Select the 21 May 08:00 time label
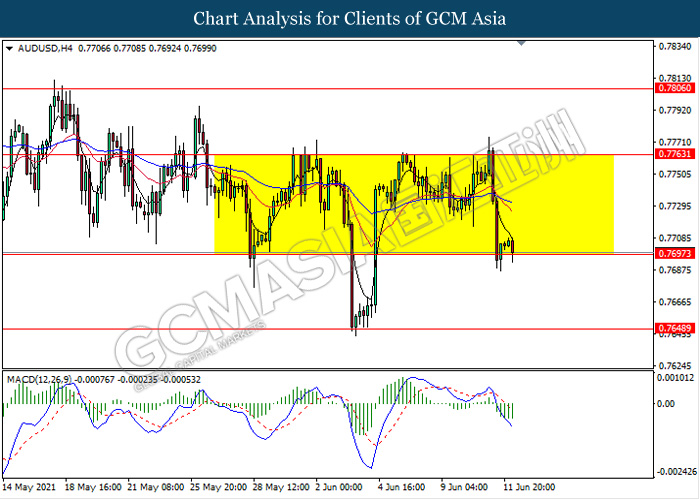Screen dimensions: 700x500 pos(155,487)
